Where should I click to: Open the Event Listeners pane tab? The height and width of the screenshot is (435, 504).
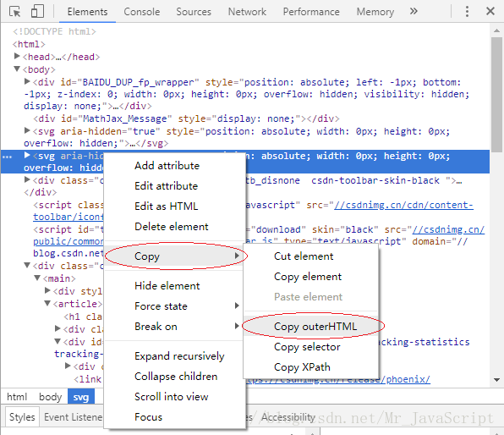point(74,417)
